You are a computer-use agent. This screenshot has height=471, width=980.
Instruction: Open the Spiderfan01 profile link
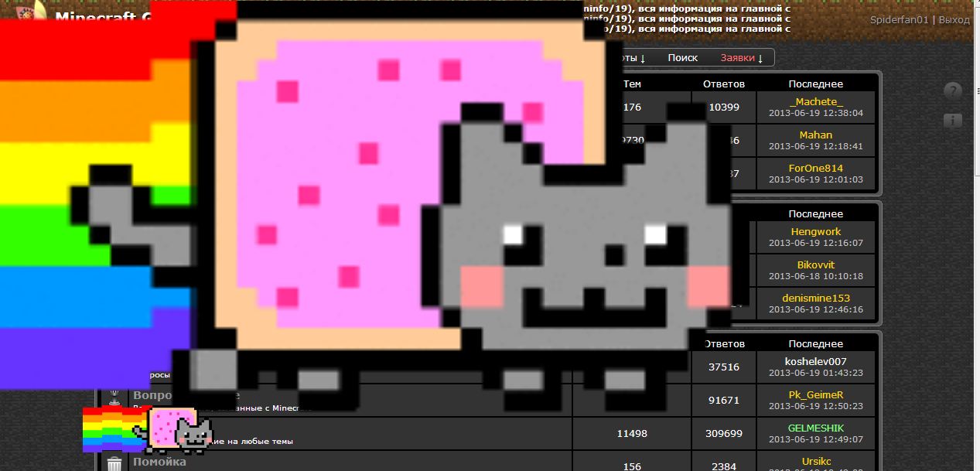pos(899,19)
